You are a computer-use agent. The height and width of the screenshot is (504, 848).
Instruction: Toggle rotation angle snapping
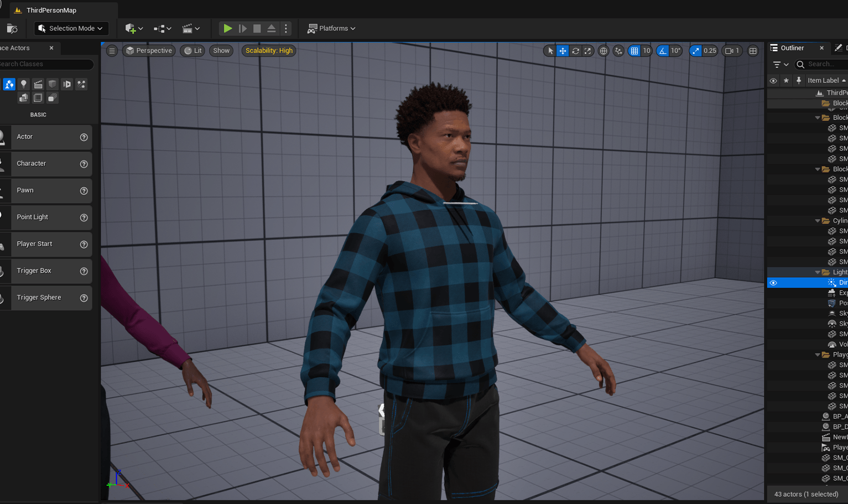coord(663,51)
